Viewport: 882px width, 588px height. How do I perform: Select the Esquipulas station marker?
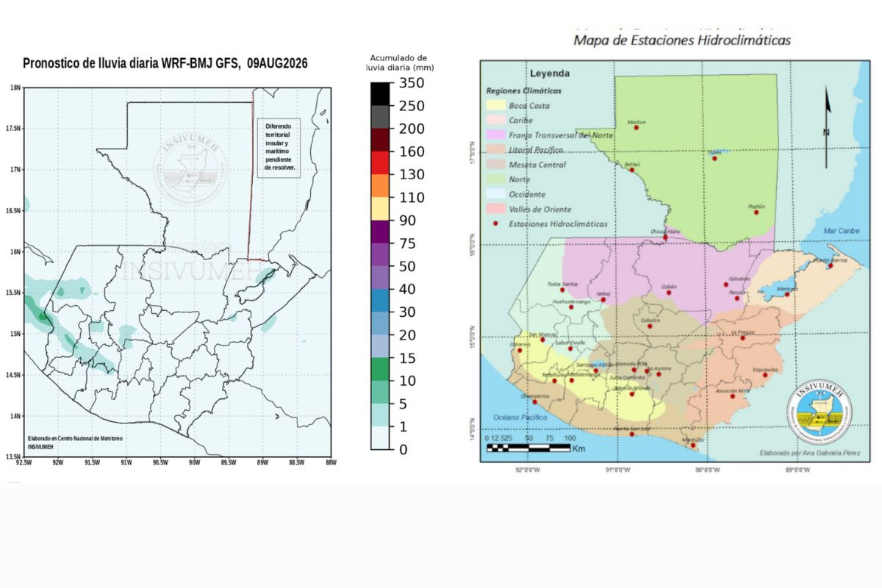coord(766,376)
